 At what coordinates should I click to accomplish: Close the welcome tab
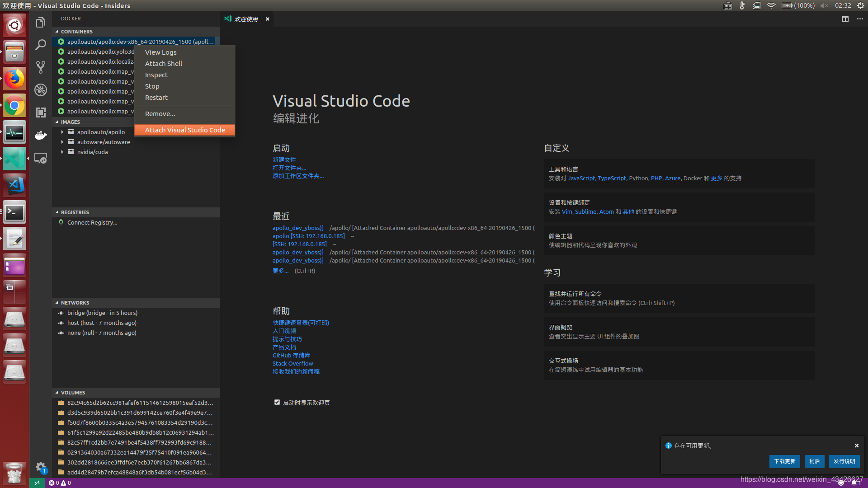(x=268, y=19)
